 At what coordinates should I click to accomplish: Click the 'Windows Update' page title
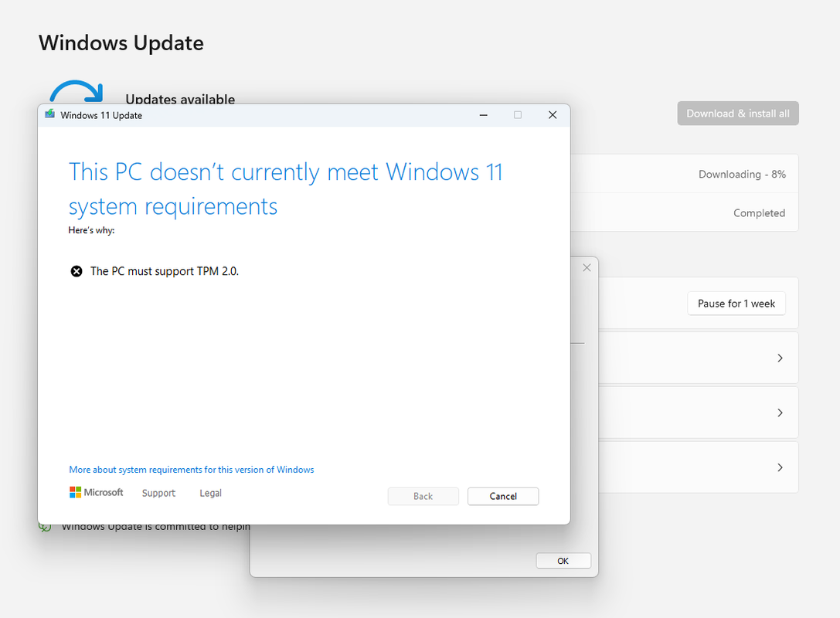(x=121, y=42)
